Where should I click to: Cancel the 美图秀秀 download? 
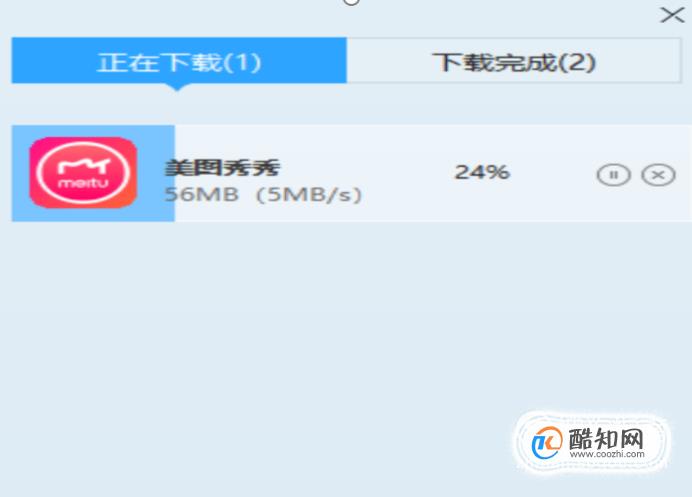click(x=658, y=175)
